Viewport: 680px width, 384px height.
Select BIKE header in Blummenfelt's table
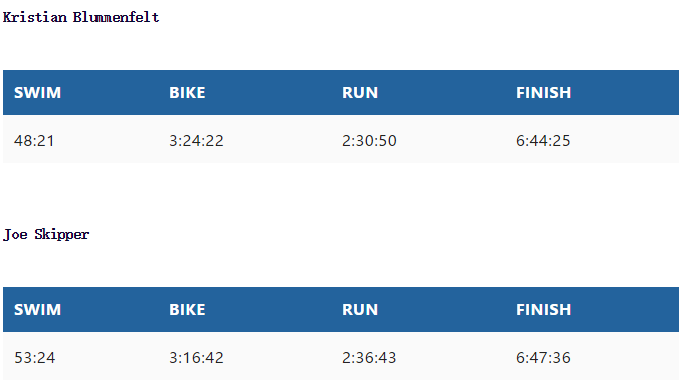(187, 92)
